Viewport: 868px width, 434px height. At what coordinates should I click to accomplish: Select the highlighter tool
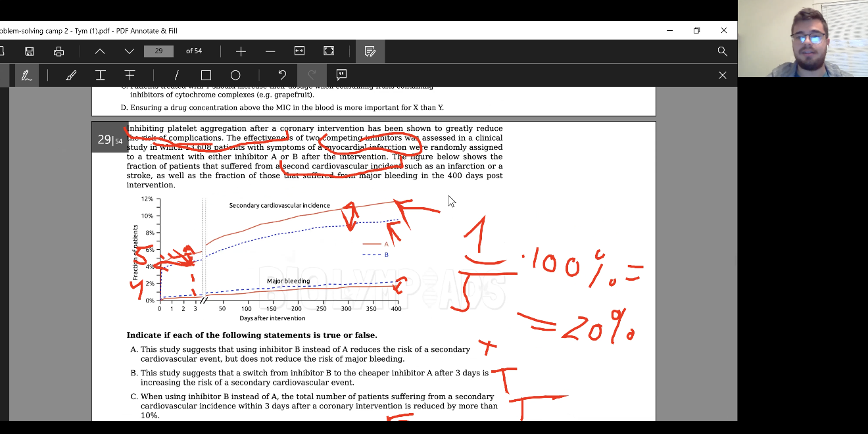(71, 75)
